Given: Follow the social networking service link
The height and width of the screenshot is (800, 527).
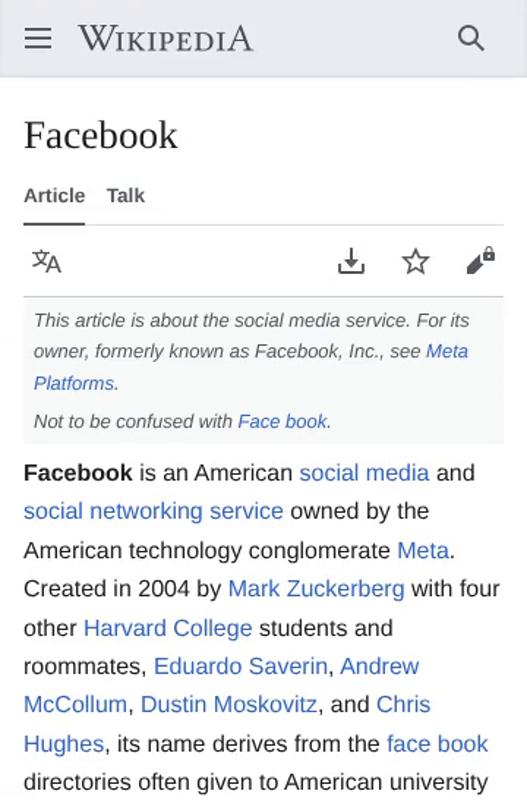Looking at the screenshot, I should click(x=153, y=511).
